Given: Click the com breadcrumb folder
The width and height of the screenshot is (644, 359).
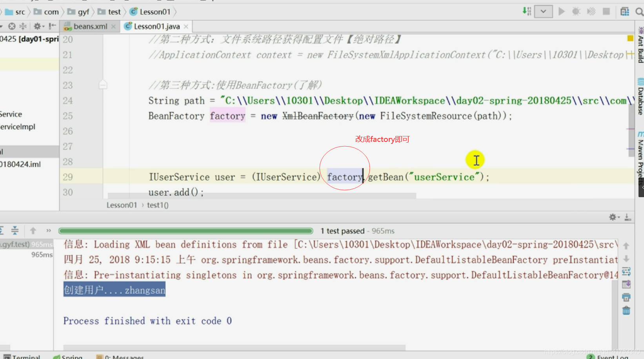Looking at the screenshot, I should pyautogui.click(x=46, y=12).
